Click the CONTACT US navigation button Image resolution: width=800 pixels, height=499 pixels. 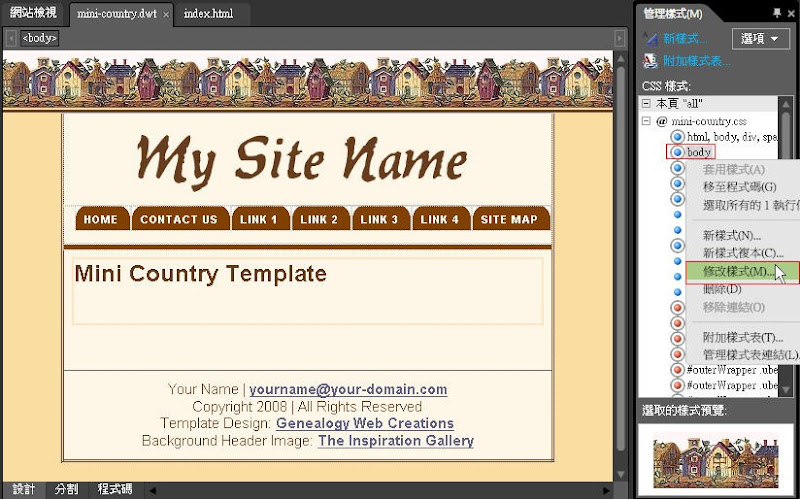point(181,218)
